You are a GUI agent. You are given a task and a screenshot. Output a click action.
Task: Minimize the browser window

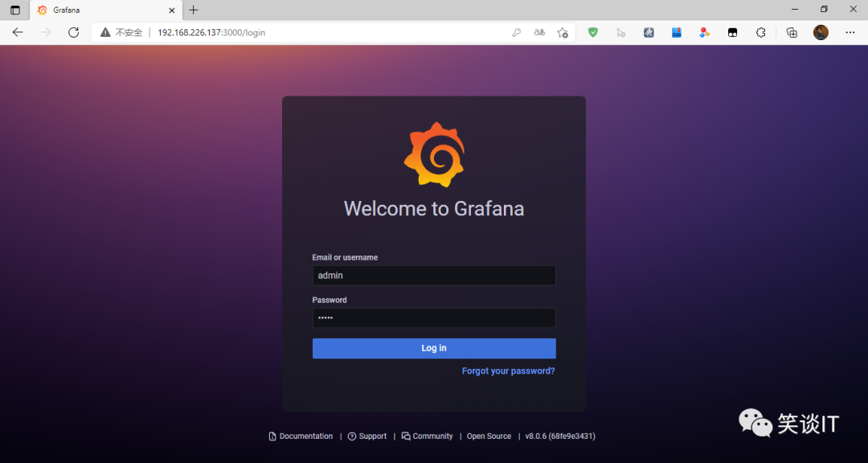click(796, 10)
